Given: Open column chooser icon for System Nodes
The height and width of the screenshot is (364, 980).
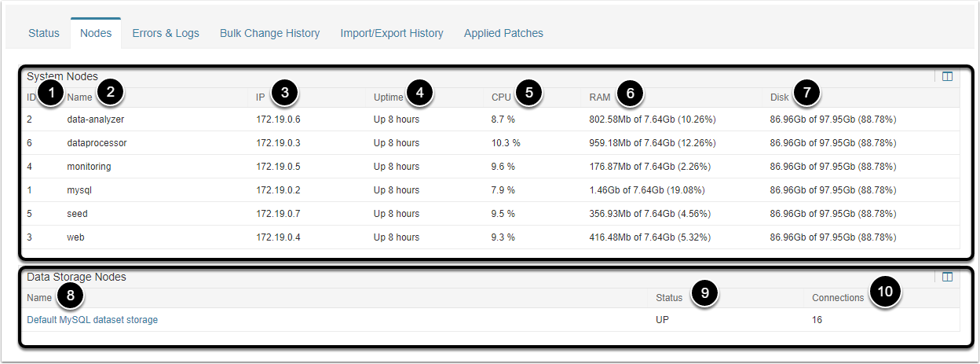Looking at the screenshot, I should 947,76.
